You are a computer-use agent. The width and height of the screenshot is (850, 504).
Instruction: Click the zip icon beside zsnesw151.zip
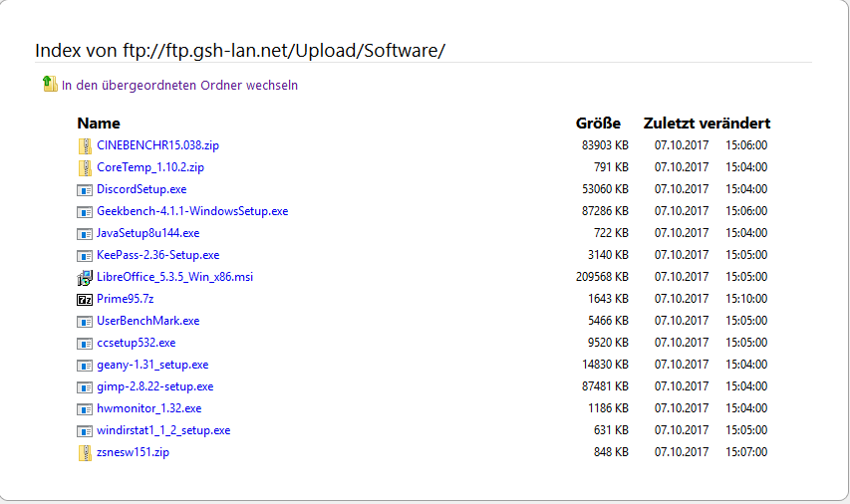(85, 453)
